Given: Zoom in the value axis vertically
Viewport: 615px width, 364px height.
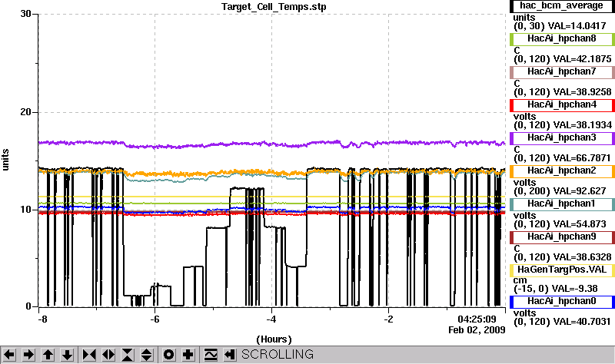Looking at the screenshot, I should tap(128, 355).
